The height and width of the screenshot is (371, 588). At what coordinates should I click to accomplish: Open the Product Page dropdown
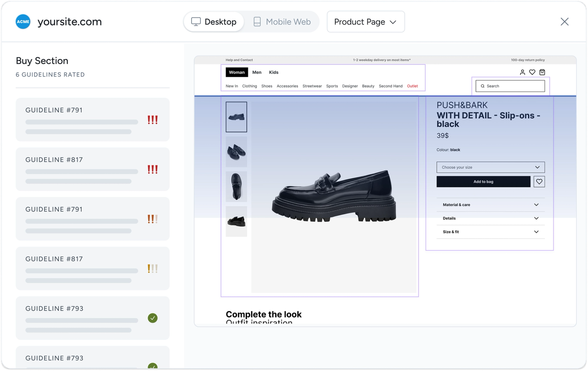pyautogui.click(x=366, y=22)
